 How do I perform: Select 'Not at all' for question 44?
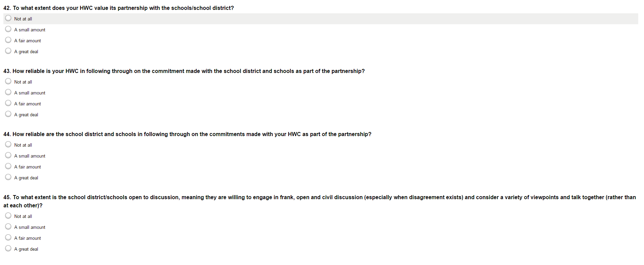click(8, 145)
